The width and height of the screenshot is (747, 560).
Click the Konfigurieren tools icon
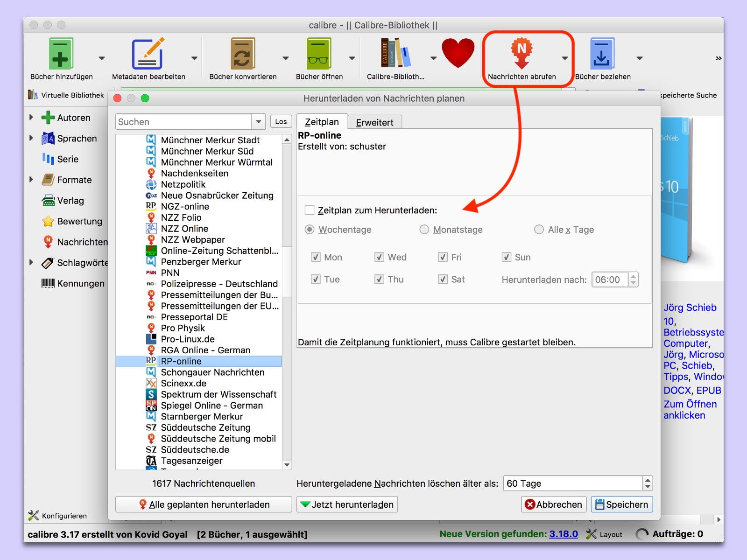[33, 515]
